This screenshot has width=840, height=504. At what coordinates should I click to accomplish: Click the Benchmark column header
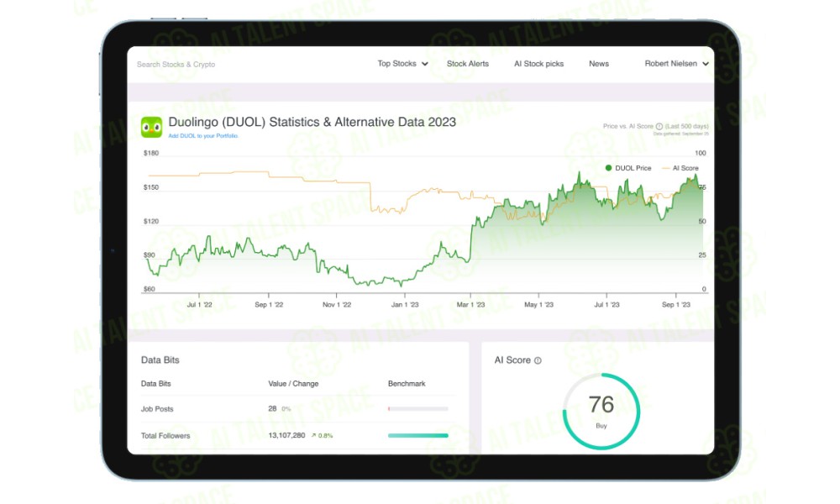(x=407, y=384)
